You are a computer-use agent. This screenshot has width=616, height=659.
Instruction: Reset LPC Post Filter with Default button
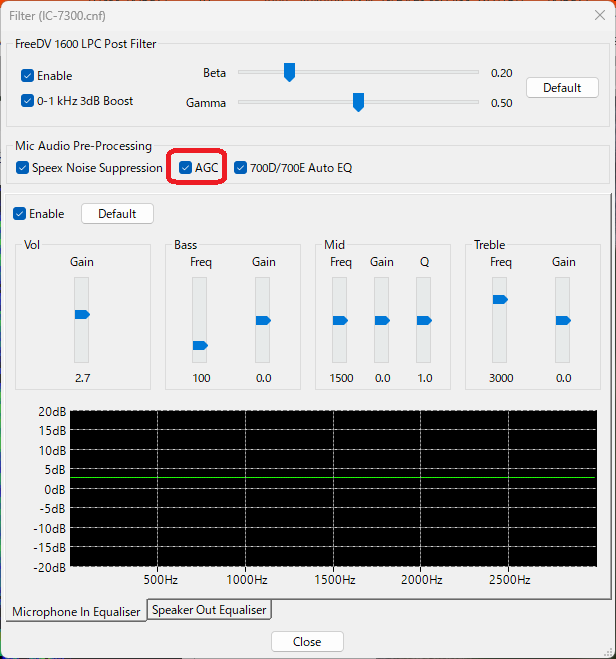(562, 87)
